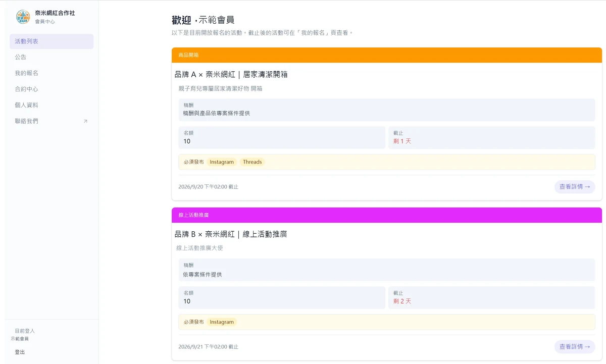Screen dimensions: 606x364
Task: Click 登出 to log out
Action: pyautogui.click(x=20, y=352)
